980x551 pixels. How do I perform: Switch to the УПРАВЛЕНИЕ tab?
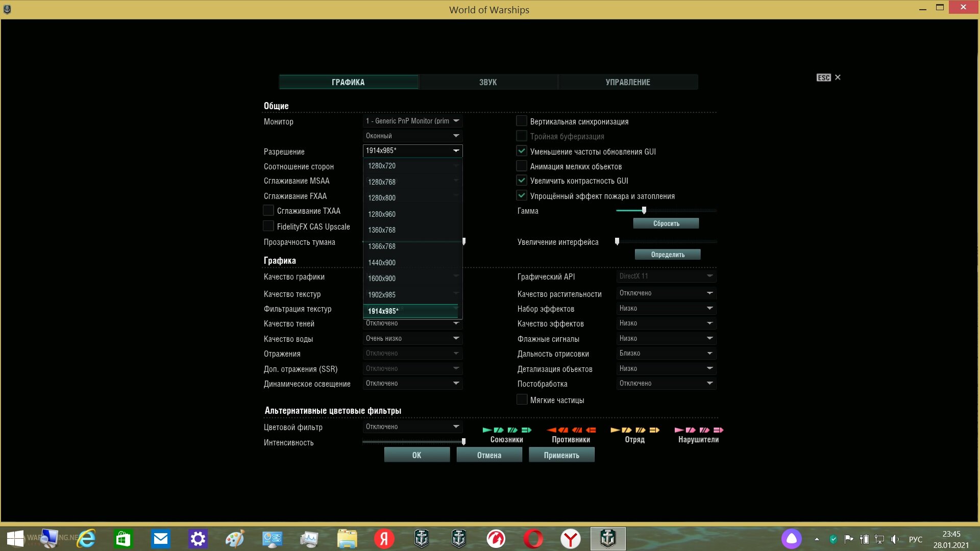[x=628, y=82]
